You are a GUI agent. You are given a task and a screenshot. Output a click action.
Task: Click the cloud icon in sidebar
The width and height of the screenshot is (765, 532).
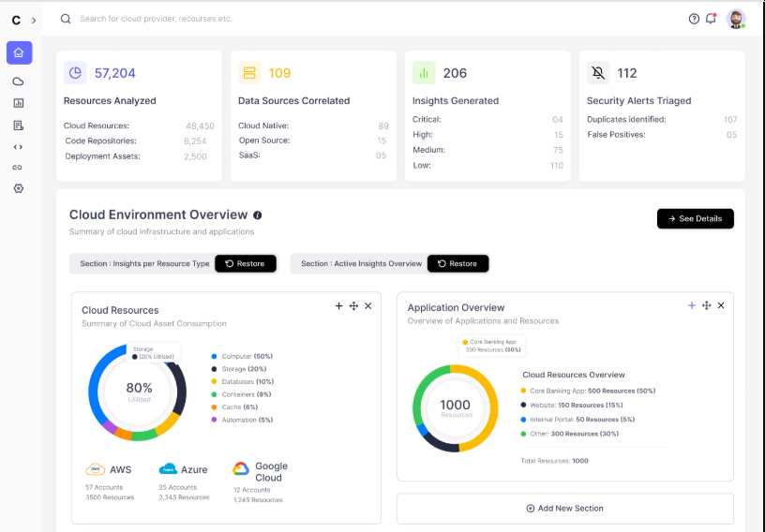point(18,81)
